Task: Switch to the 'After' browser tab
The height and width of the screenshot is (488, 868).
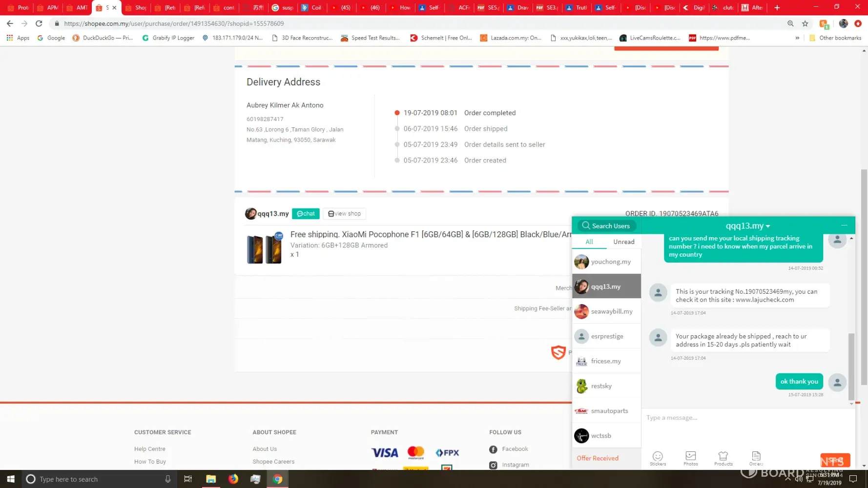Action: tap(752, 7)
